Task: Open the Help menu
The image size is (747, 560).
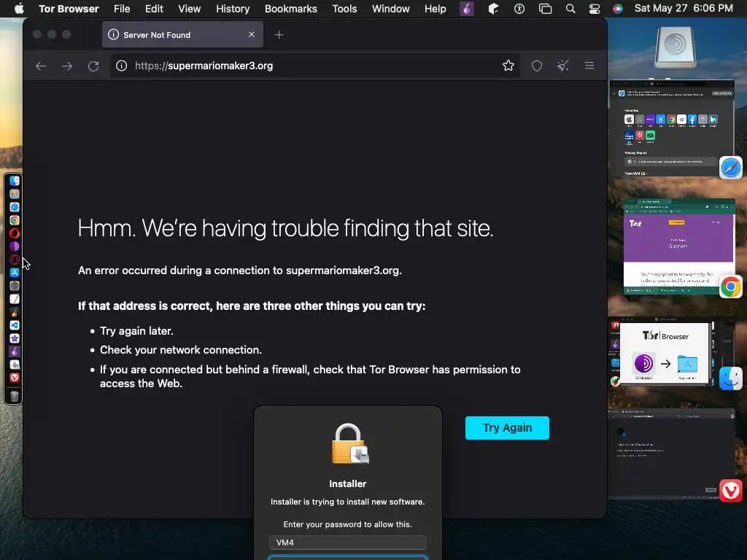Action: (x=435, y=9)
